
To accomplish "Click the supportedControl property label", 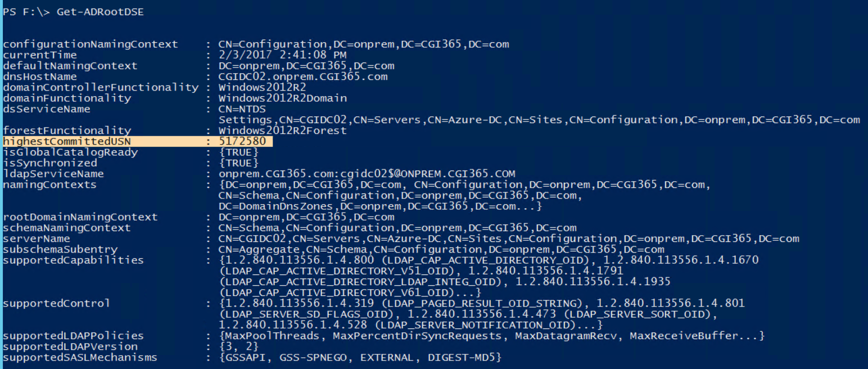I will pyautogui.click(x=56, y=303).
